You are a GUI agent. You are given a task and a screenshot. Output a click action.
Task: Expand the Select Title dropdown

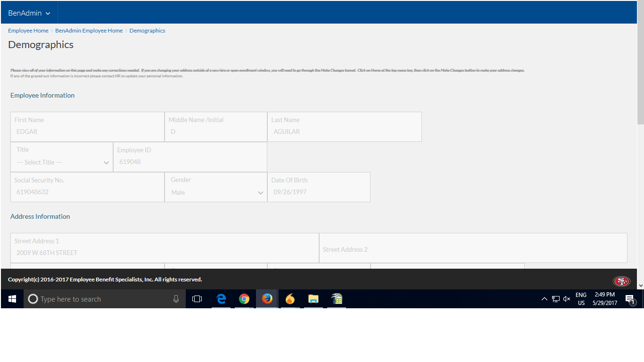pos(62,162)
